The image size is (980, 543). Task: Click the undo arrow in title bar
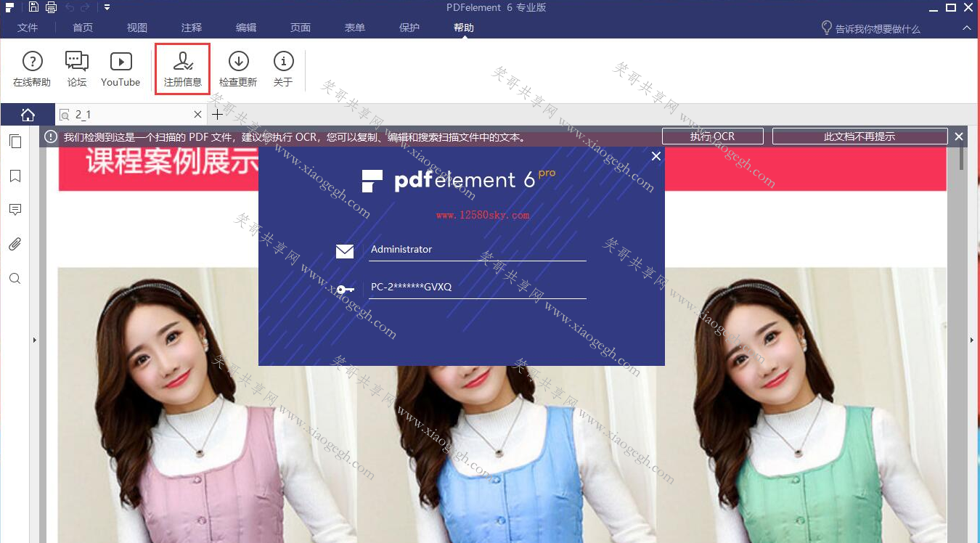tap(70, 7)
